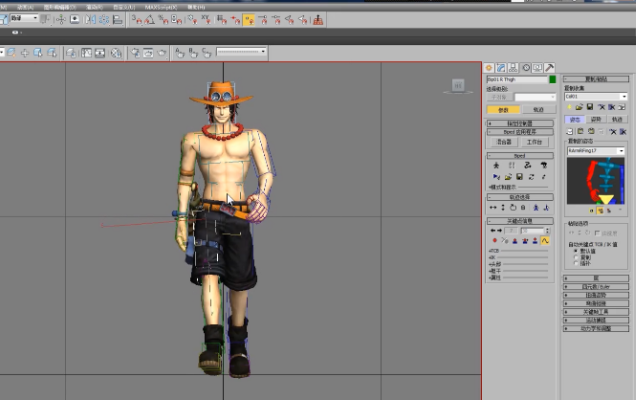This screenshot has width=636, height=400.
Task: Open the Motion tab in command panel
Action: (x=526, y=68)
